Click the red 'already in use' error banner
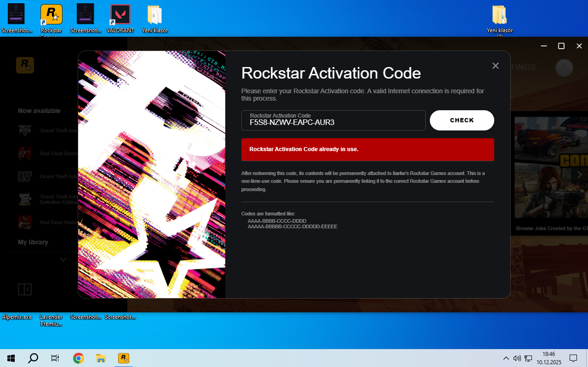Screen dimensions: 588x367 tap(367, 149)
